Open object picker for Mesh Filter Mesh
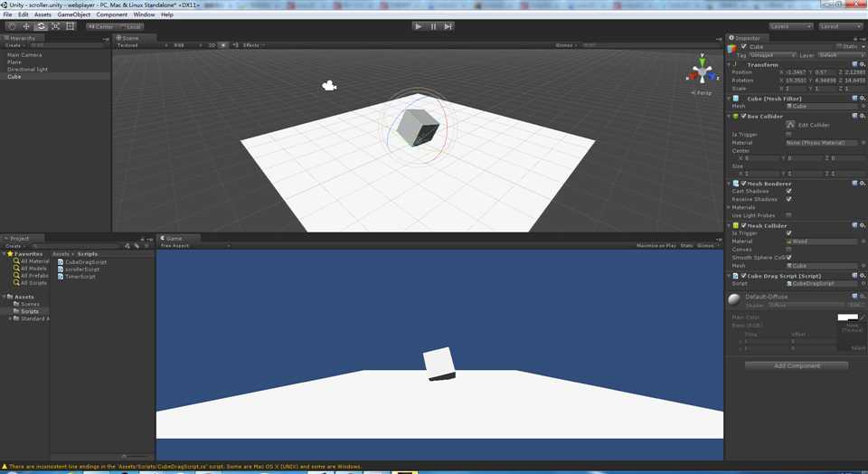Screen dimensions: 868x474 (x=863, y=106)
